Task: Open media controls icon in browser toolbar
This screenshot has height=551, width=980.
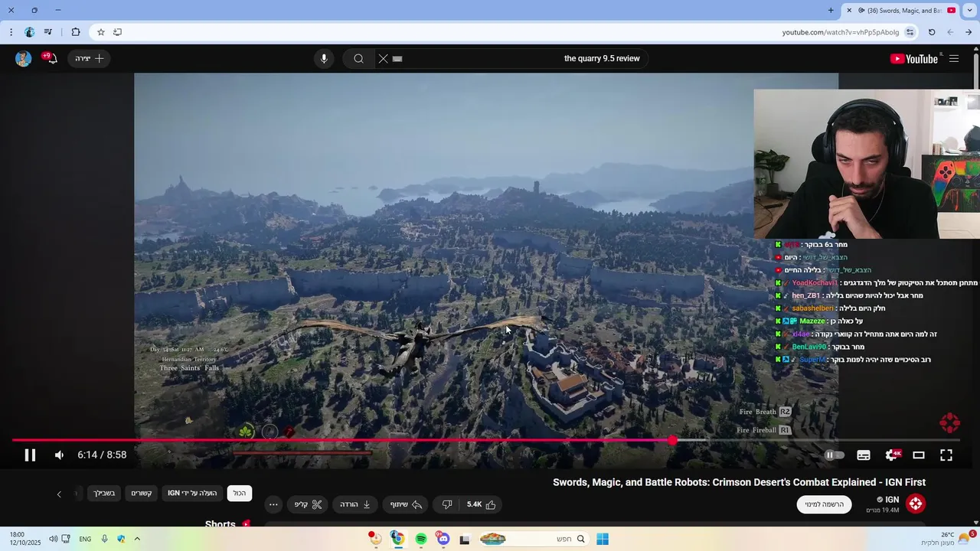Action: (48, 32)
